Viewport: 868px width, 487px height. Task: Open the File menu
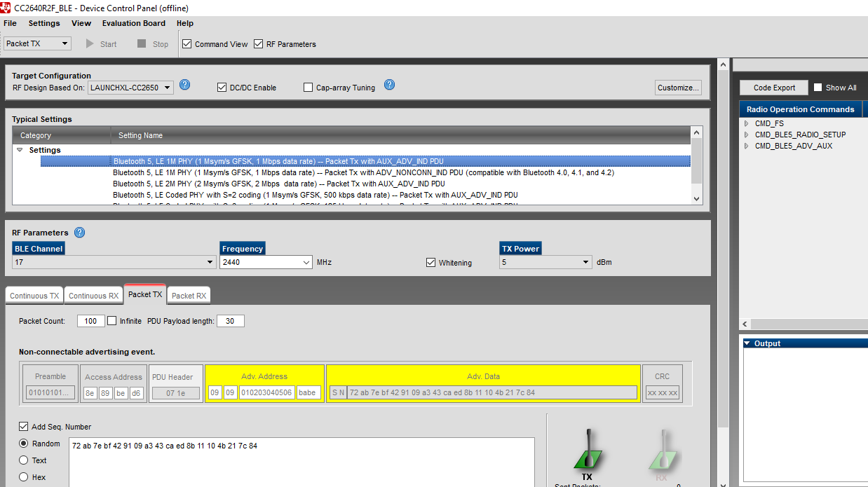(10, 23)
